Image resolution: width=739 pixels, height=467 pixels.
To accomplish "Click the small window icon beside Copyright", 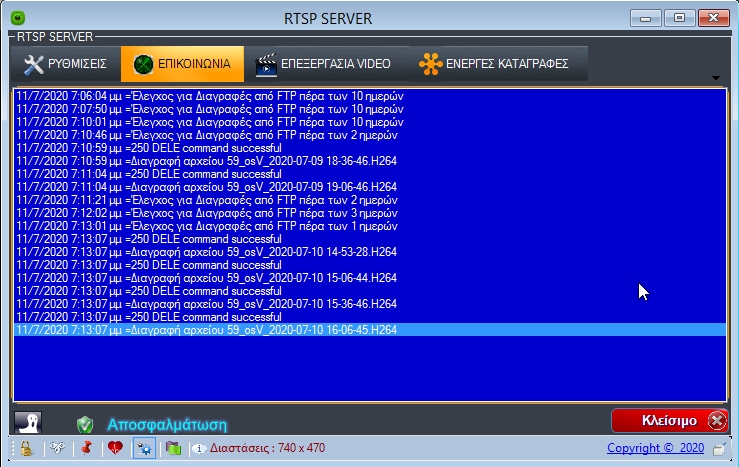I will [718, 448].
